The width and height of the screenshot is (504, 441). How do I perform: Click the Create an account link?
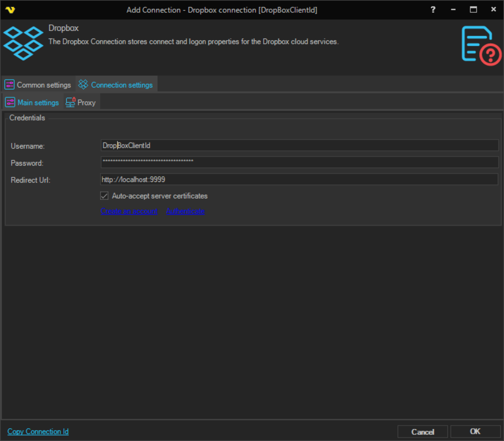point(129,211)
